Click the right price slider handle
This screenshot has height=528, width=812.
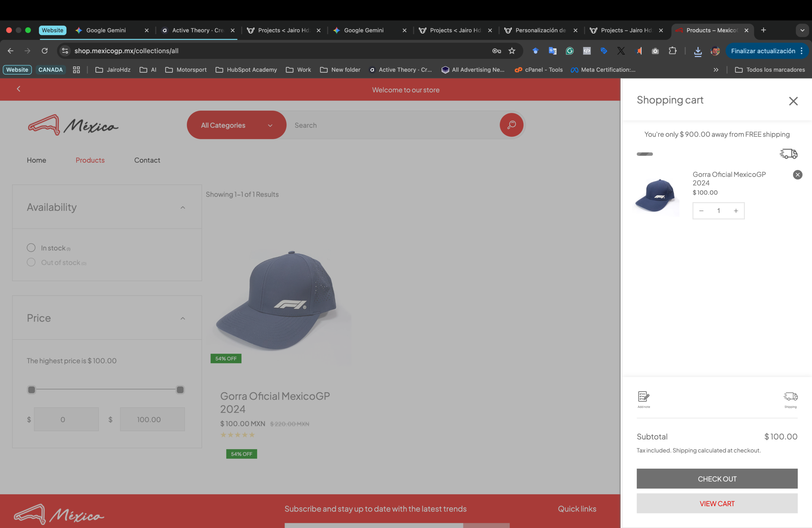pyautogui.click(x=180, y=389)
